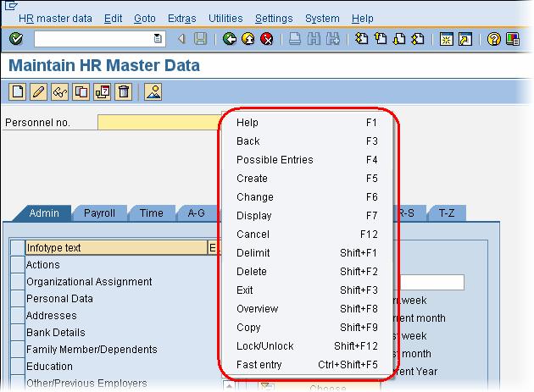Choose Fast entry from the context menu

click(x=259, y=365)
